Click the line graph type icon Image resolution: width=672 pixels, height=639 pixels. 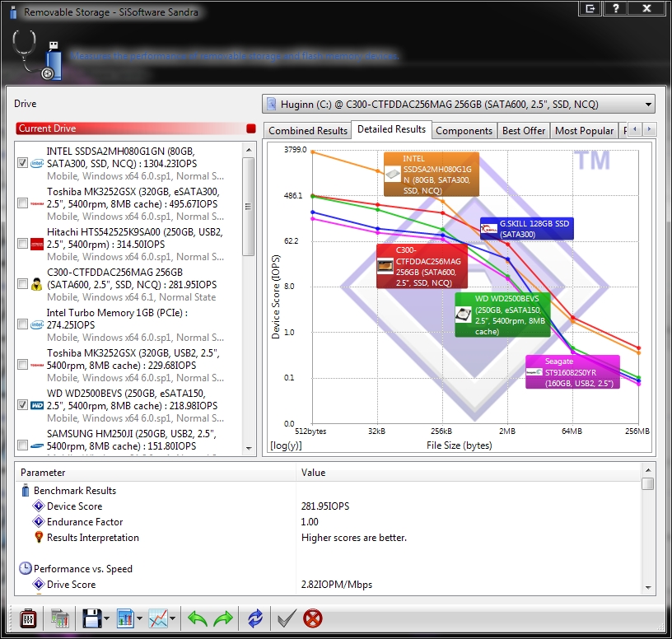(158, 619)
